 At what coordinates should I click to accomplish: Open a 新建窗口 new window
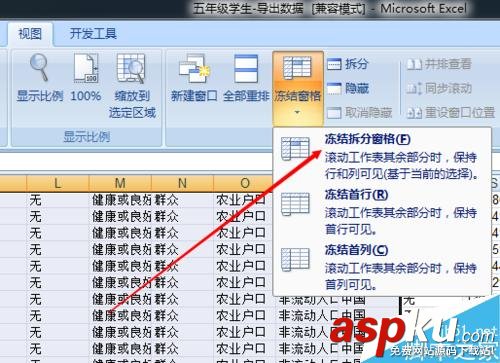click(194, 78)
